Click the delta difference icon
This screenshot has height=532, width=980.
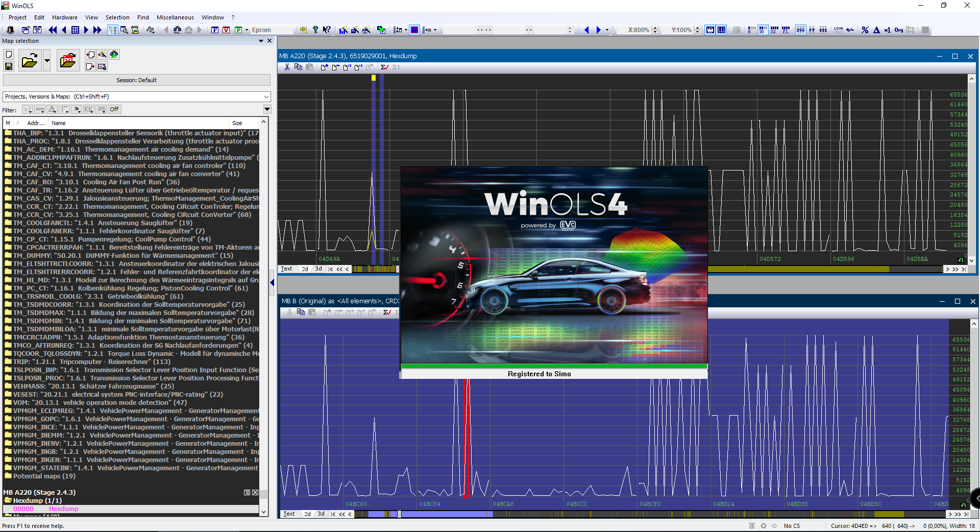tap(876, 30)
